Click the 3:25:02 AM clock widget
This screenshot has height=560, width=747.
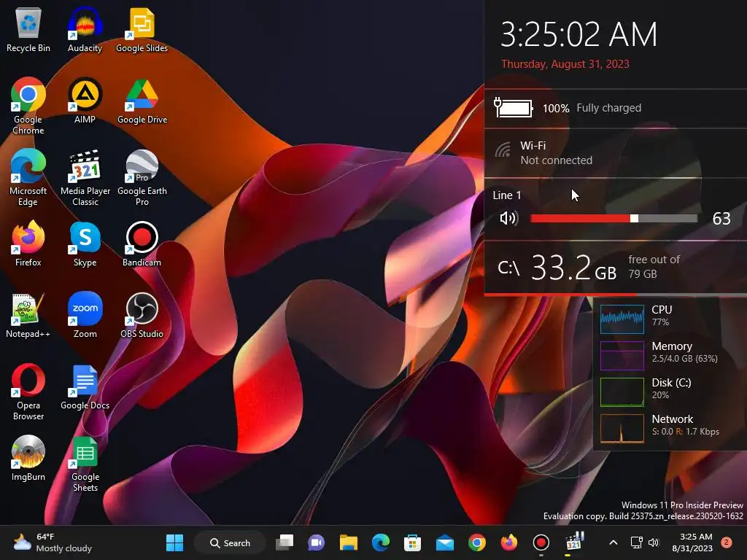click(x=578, y=34)
